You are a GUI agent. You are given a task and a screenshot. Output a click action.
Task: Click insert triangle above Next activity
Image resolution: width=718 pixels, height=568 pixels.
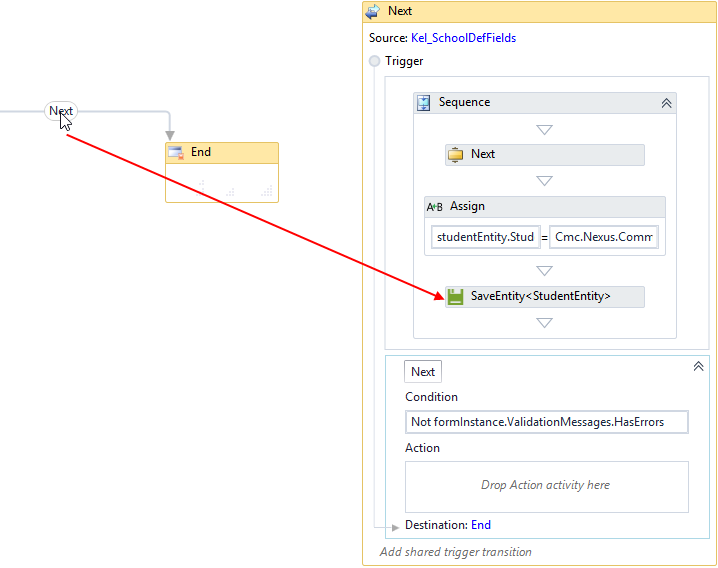(544, 129)
